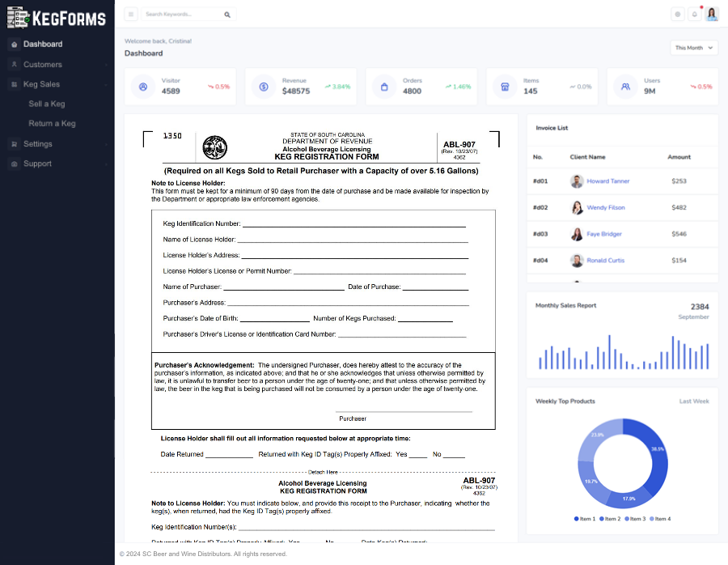The width and height of the screenshot is (728, 565).
Task: Open Wendy Filson client link
Action: pos(606,208)
